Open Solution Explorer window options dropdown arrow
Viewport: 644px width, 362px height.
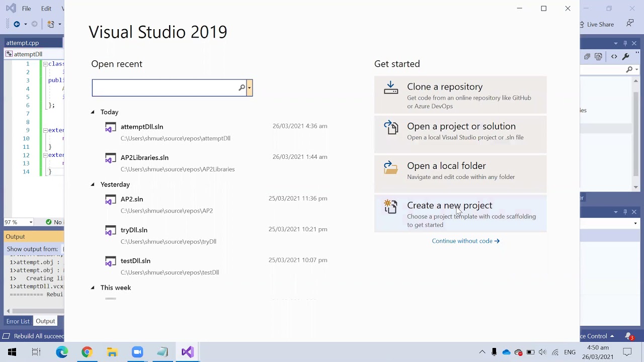[616, 43]
